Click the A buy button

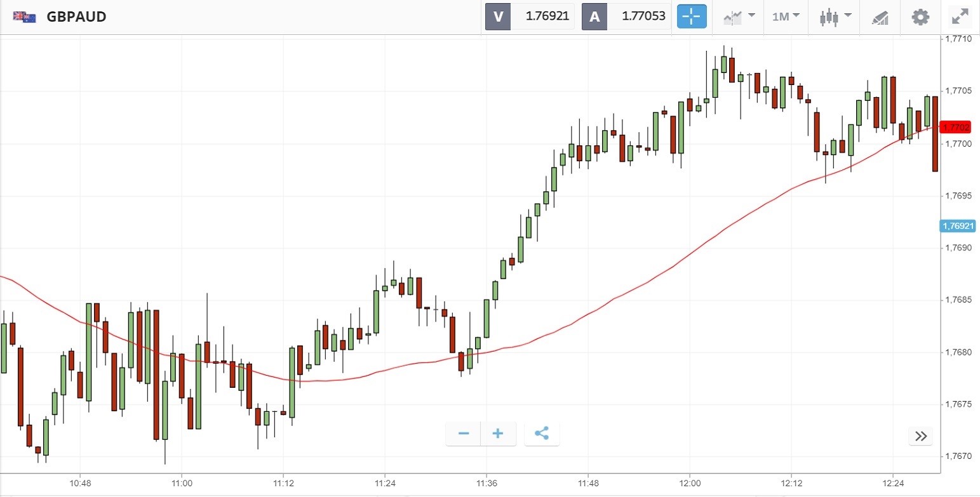(594, 17)
